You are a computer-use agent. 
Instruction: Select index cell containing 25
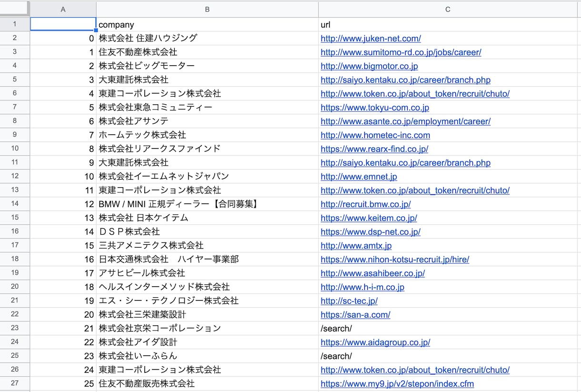coord(63,383)
